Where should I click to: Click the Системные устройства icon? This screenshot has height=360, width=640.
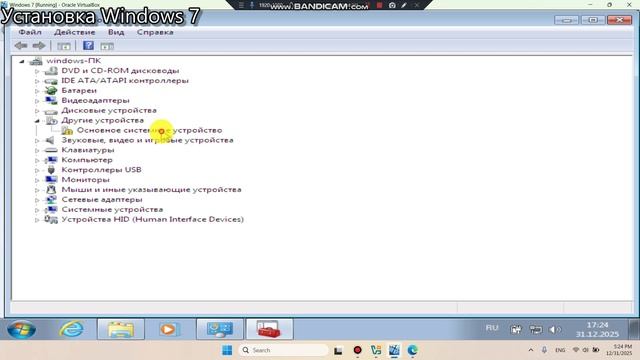51,209
